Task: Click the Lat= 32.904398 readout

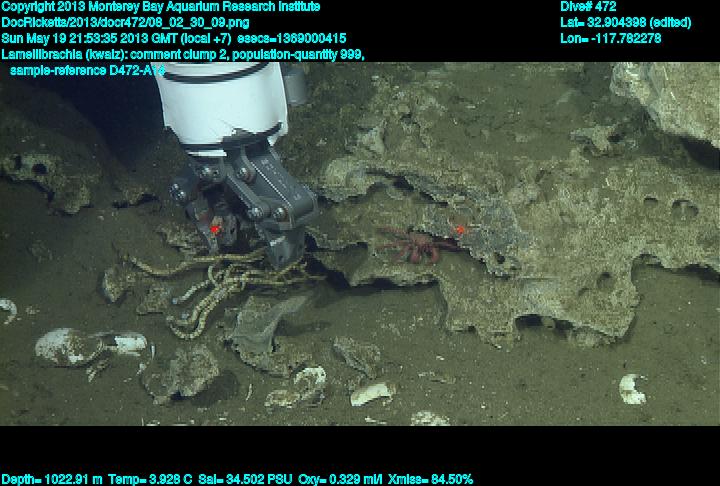Action: click(626, 22)
